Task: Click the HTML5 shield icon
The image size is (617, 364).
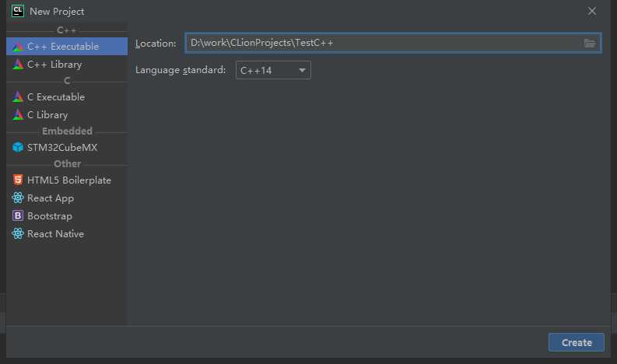Action: click(x=18, y=180)
